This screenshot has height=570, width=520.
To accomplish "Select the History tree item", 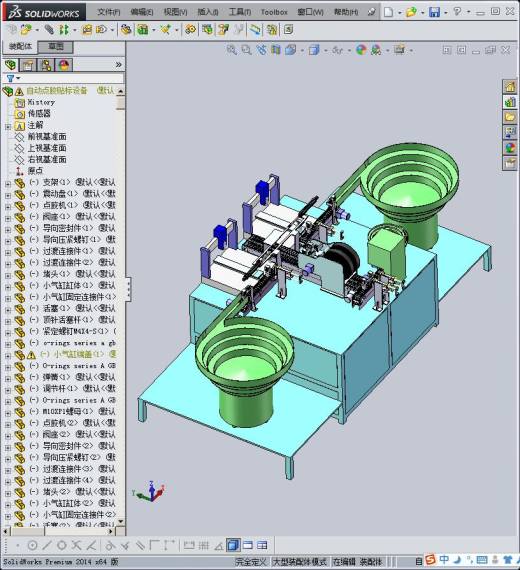I will click(x=41, y=102).
